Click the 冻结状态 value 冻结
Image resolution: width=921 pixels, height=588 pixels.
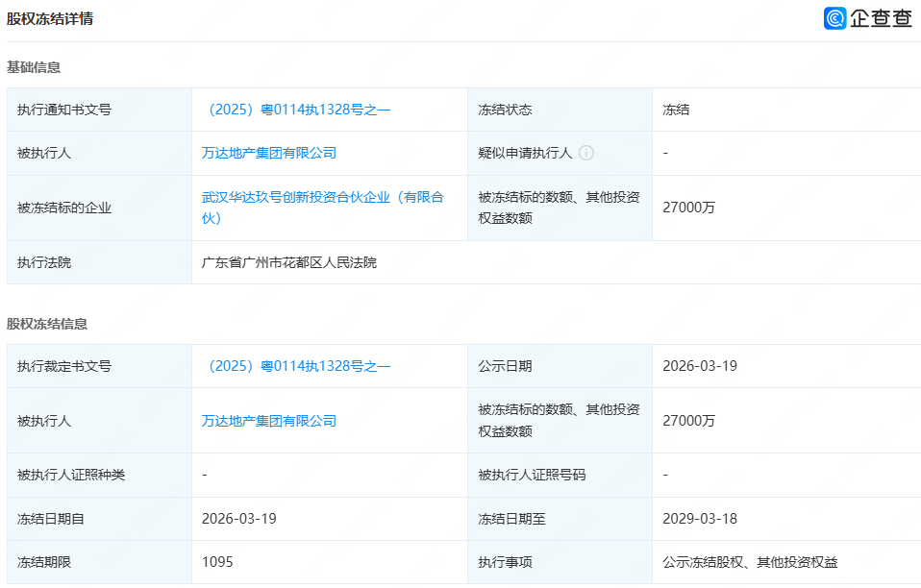click(676, 110)
